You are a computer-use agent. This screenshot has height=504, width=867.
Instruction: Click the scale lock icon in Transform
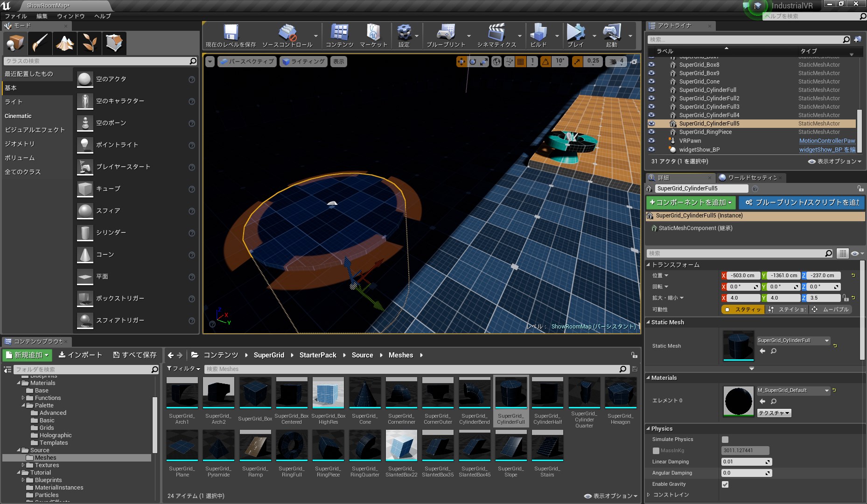(845, 298)
